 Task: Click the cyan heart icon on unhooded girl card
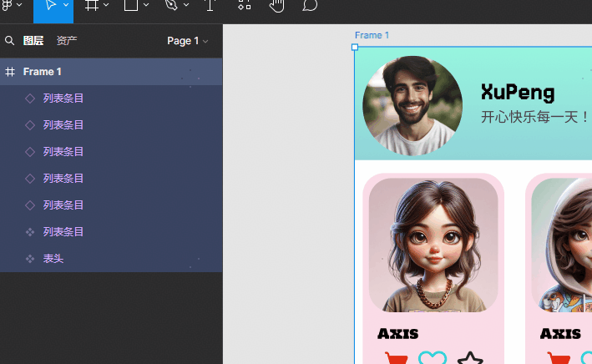click(433, 357)
